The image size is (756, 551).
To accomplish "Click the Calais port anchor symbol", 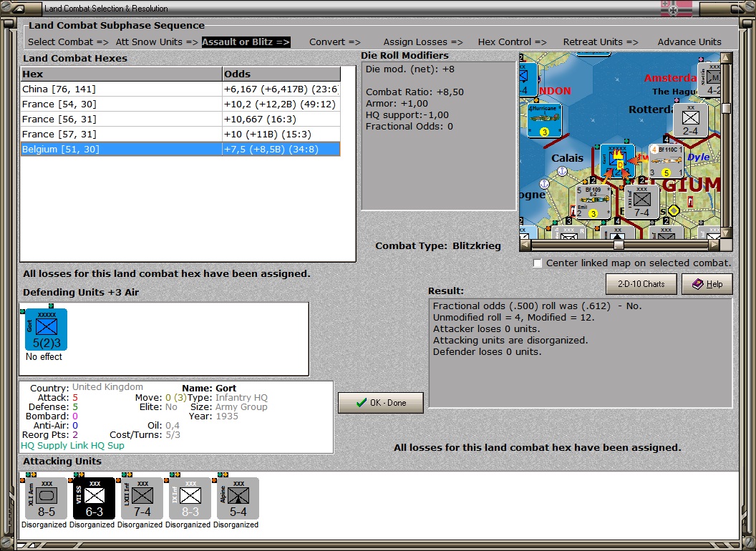I will tap(562, 170).
